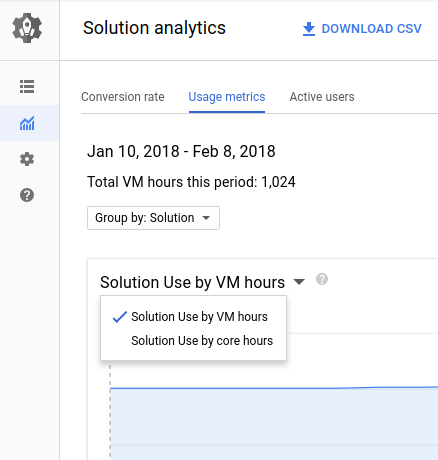Image resolution: width=438 pixels, height=460 pixels.
Task: Click the blue line on usage chart
Action: tap(273, 388)
